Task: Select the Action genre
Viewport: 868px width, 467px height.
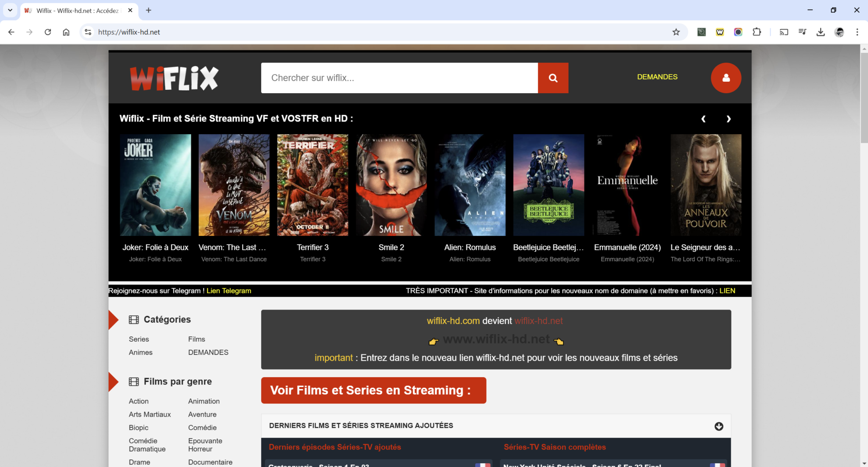Action: [139, 401]
